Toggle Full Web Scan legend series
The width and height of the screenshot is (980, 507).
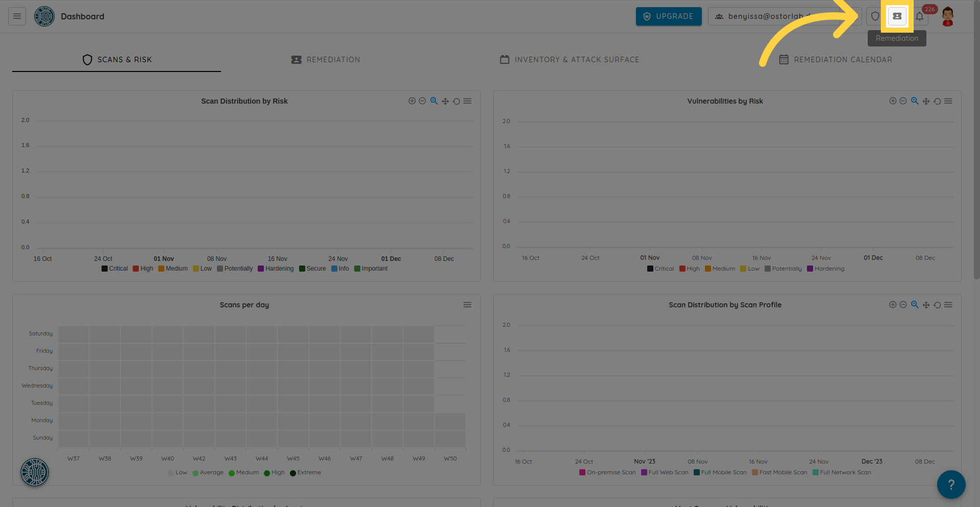pos(665,472)
